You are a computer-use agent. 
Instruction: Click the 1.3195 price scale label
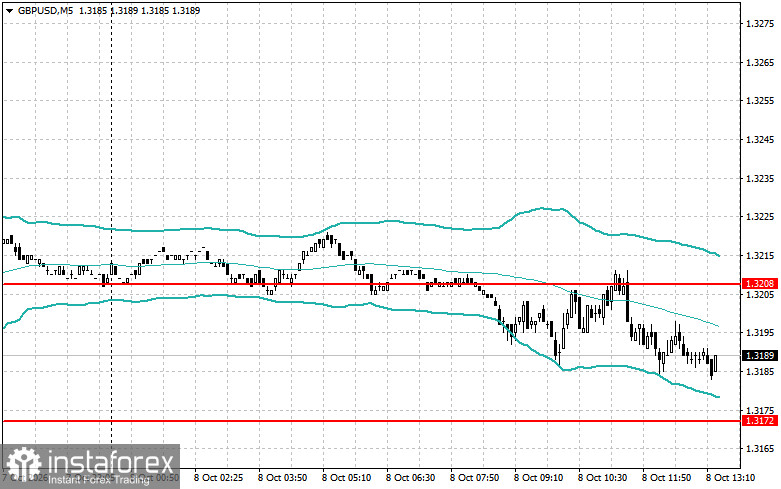click(x=760, y=333)
